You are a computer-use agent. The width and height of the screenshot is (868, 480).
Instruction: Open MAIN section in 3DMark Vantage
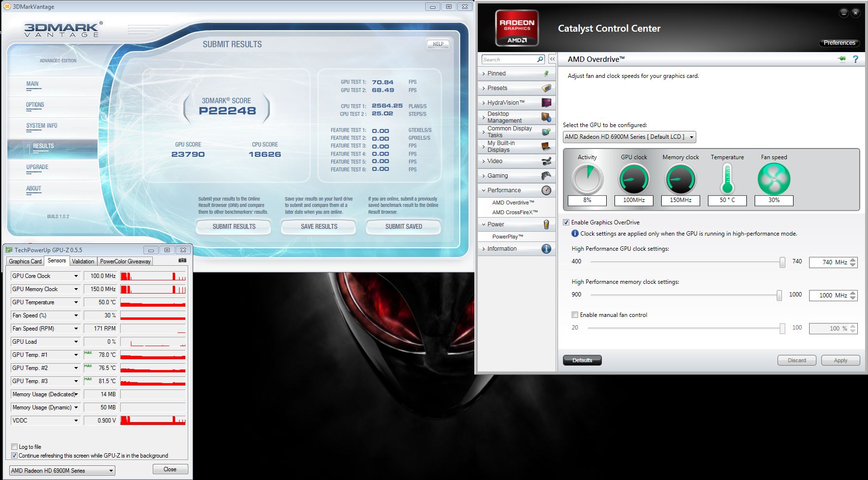tap(33, 84)
